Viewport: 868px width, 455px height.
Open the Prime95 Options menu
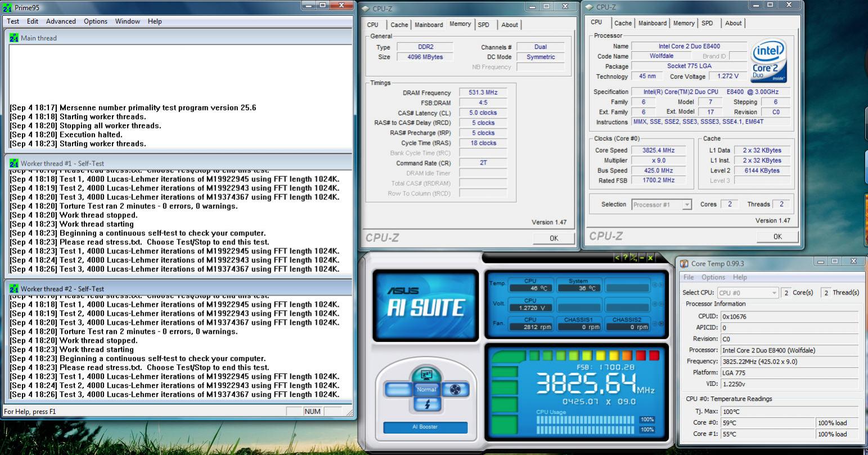(x=96, y=21)
